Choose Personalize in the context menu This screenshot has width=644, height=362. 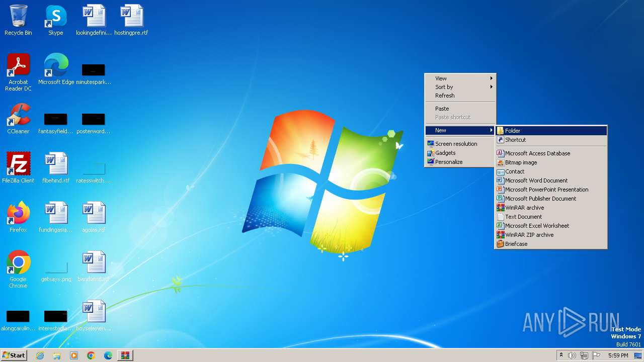click(460, 162)
